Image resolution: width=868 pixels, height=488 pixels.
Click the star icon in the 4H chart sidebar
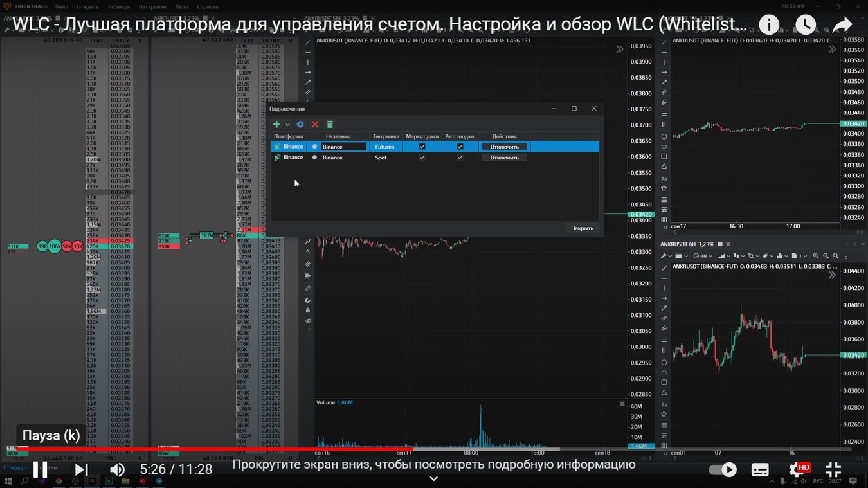pos(664,414)
